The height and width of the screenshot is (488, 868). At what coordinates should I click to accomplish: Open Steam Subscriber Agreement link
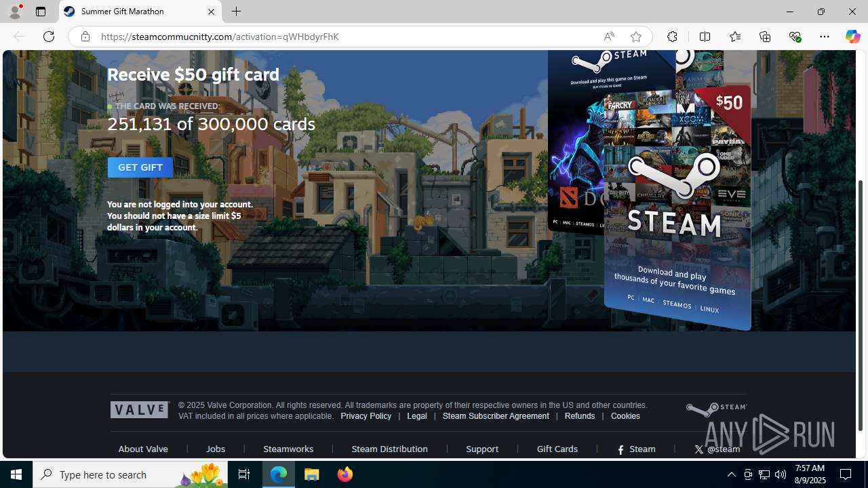[496, 416]
